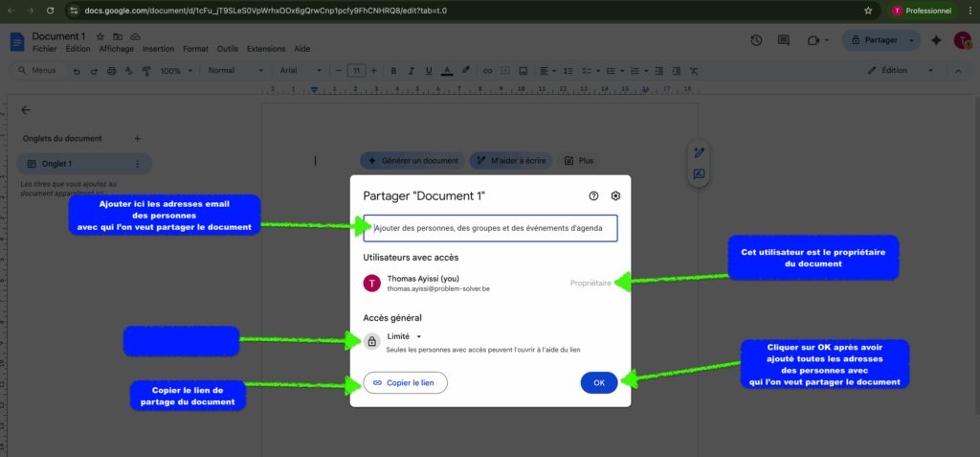This screenshot has height=457, width=980.
Task: Click the print icon in toolbar
Action: click(x=112, y=71)
